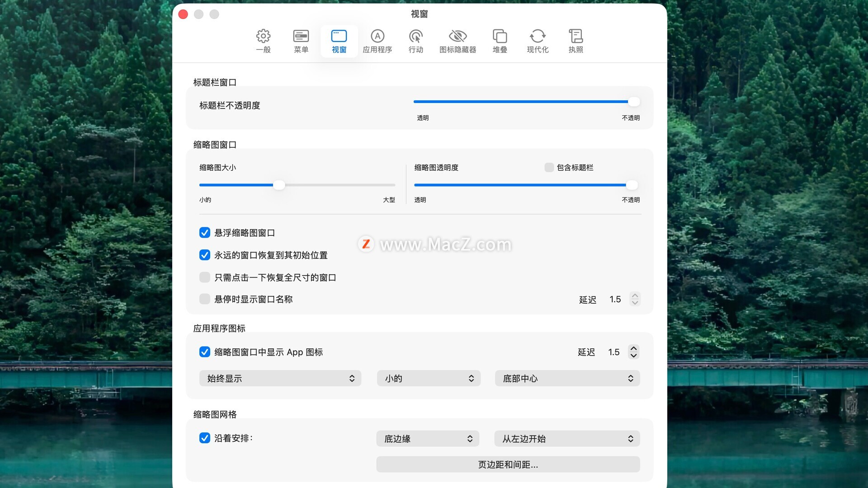Open the 执照 license scroll icon

coord(576,36)
